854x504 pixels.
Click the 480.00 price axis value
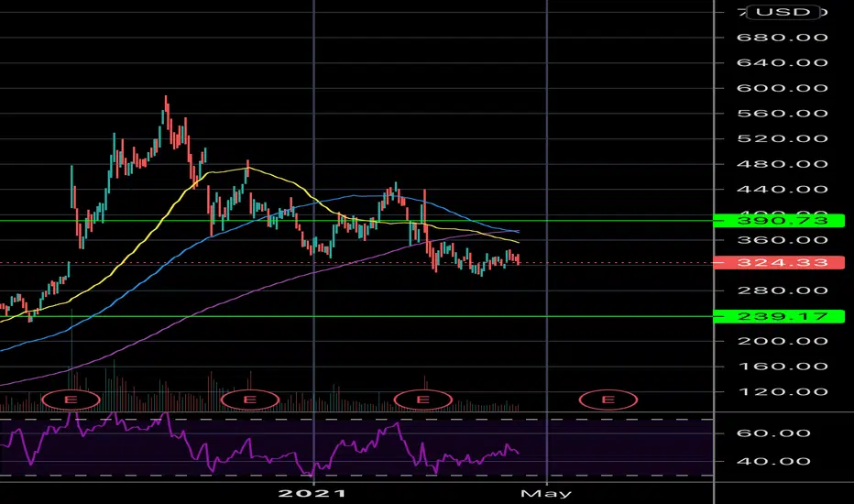click(x=783, y=164)
